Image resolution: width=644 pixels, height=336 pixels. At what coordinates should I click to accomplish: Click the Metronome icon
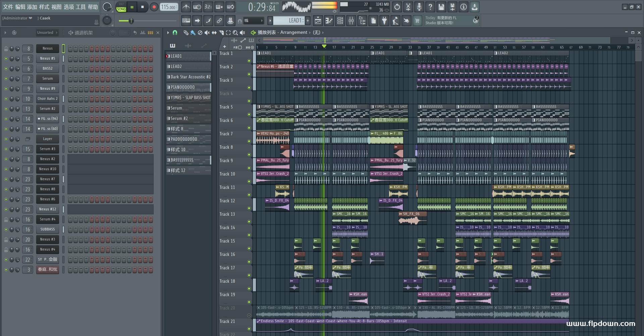click(186, 7)
